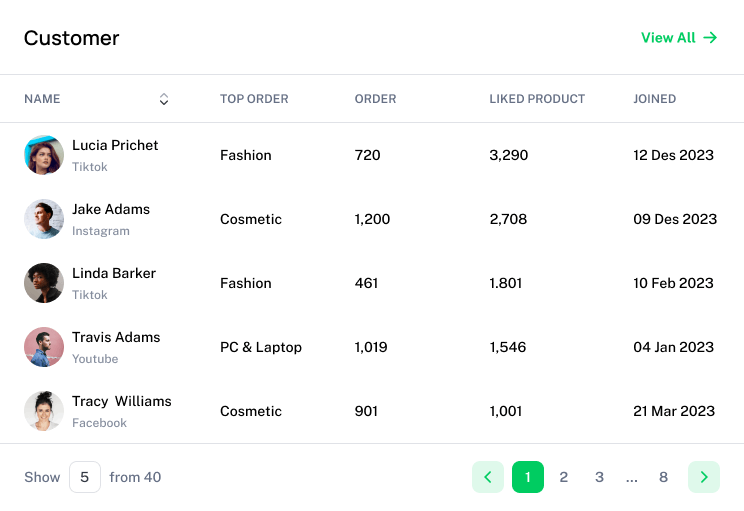
Task: Go to page 2
Action: pos(564,477)
